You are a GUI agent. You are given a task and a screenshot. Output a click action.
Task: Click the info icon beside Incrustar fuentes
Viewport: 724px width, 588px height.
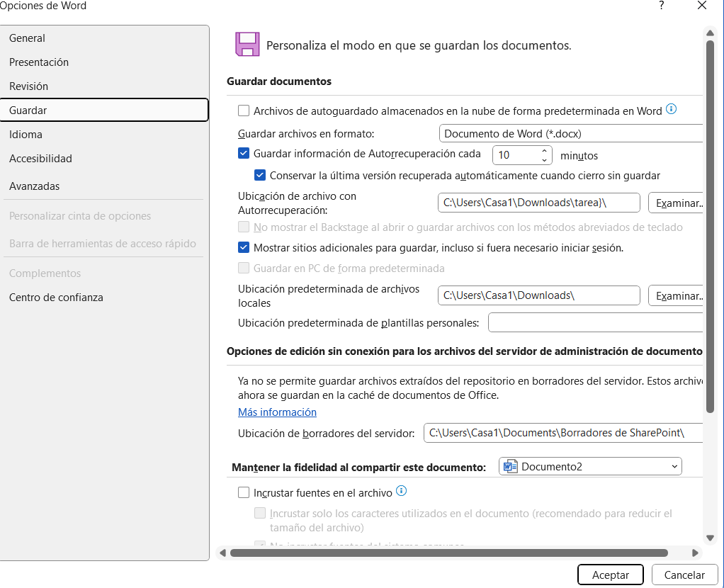pos(402,490)
